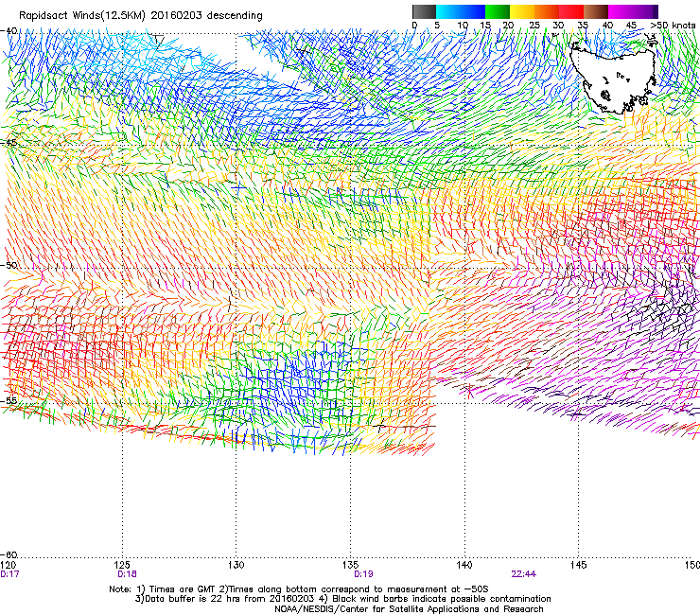Viewport: 700px width, 615px height.
Task: Select the brown 35-40 knots legend segment
Action: (x=596, y=11)
